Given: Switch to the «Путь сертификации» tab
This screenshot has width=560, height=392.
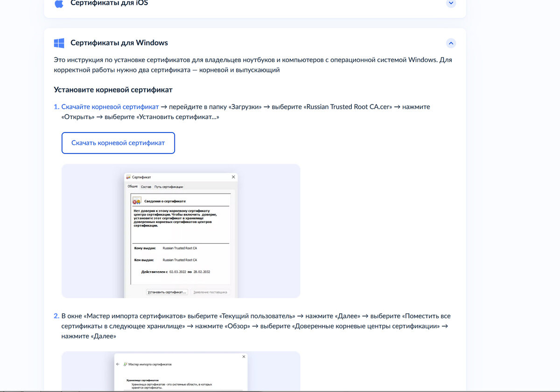Looking at the screenshot, I should pyautogui.click(x=168, y=186).
